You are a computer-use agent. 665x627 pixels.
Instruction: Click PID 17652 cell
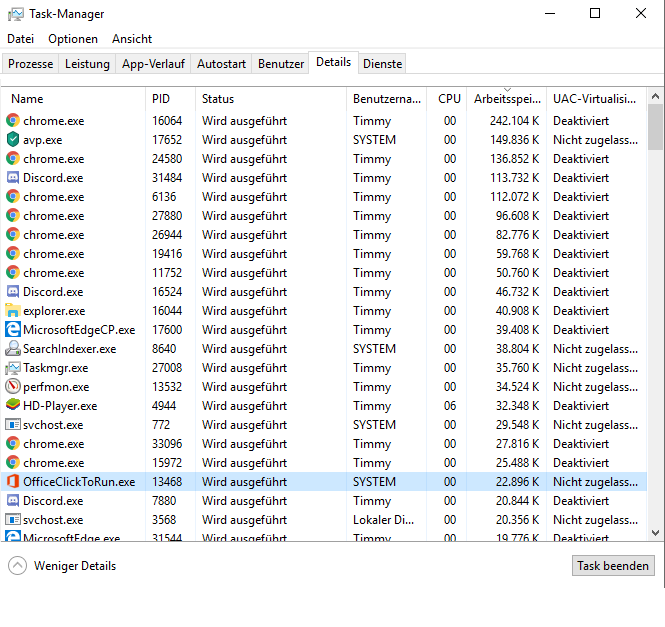coord(167,139)
